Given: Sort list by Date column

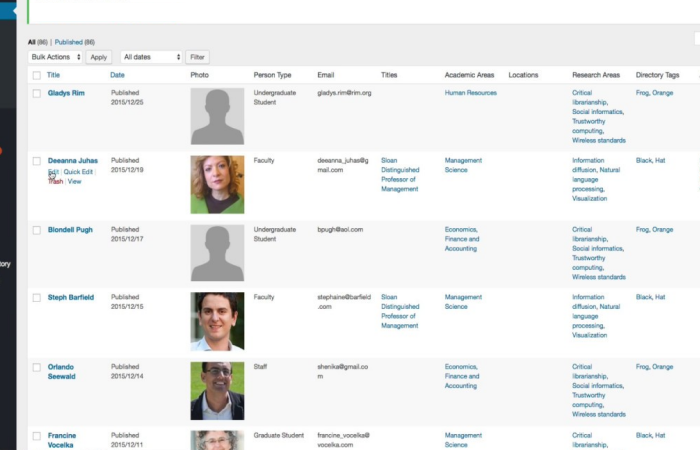Looking at the screenshot, I should (117, 75).
